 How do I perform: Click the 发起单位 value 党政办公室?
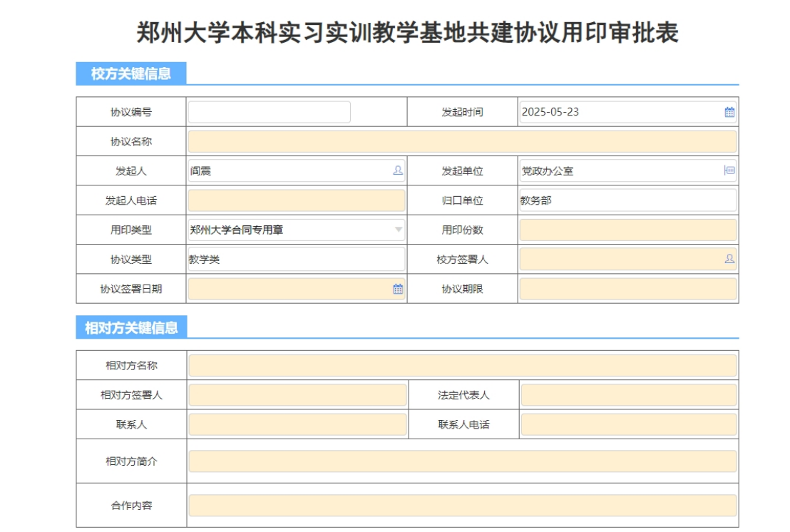pos(547,171)
